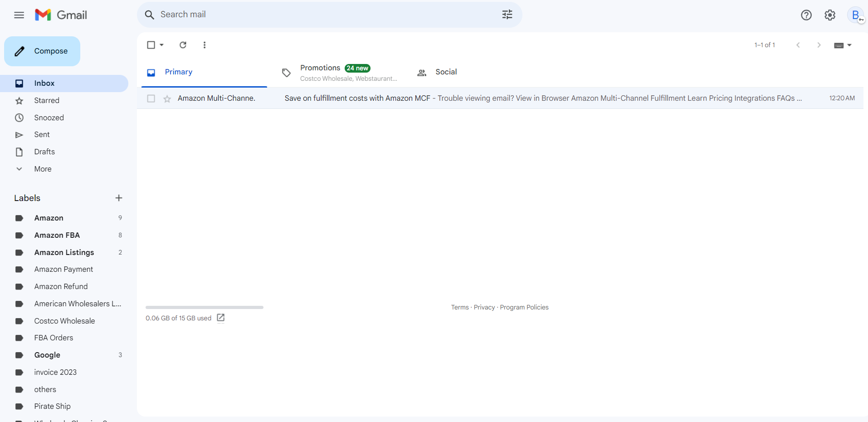This screenshot has width=868, height=422.
Task: Open the Amazon MCF fulfillment email
Action: pyautogui.click(x=500, y=98)
